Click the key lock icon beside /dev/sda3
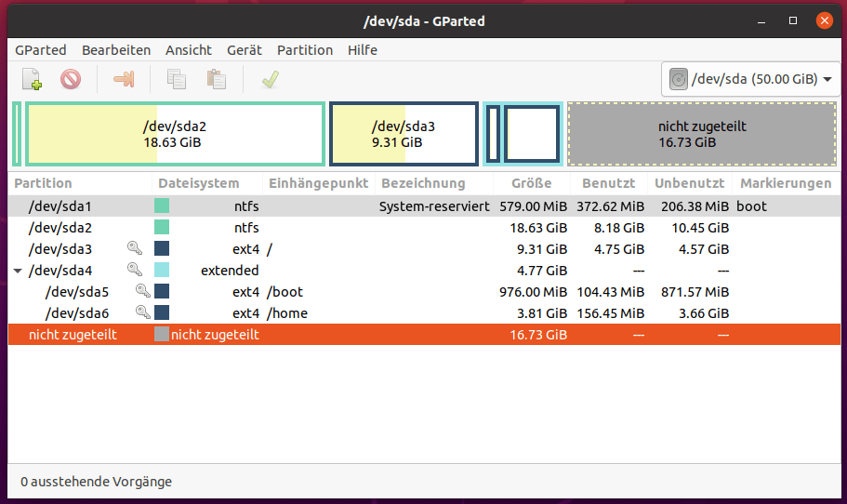This screenshot has height=504, width=847. 135,249
